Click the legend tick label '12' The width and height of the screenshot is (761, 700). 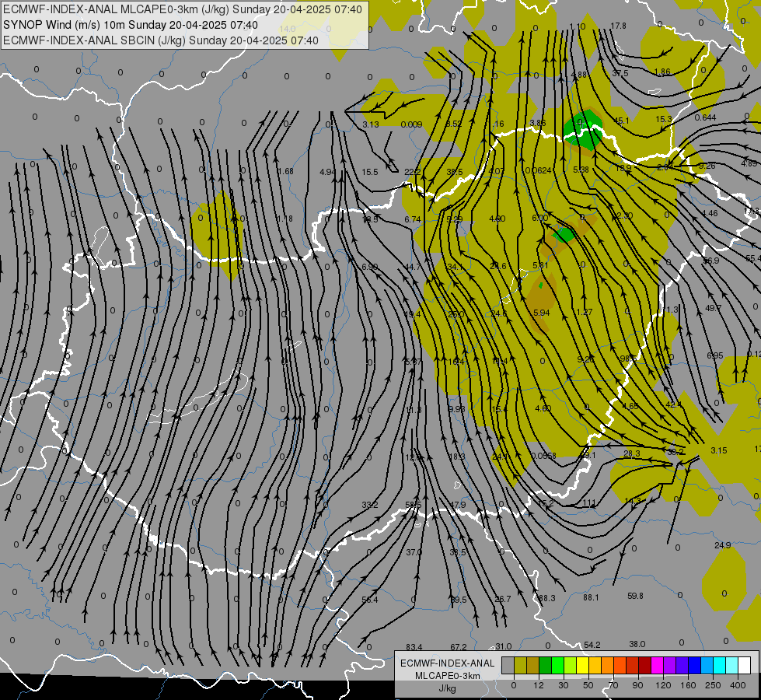(x=538, y=685)
